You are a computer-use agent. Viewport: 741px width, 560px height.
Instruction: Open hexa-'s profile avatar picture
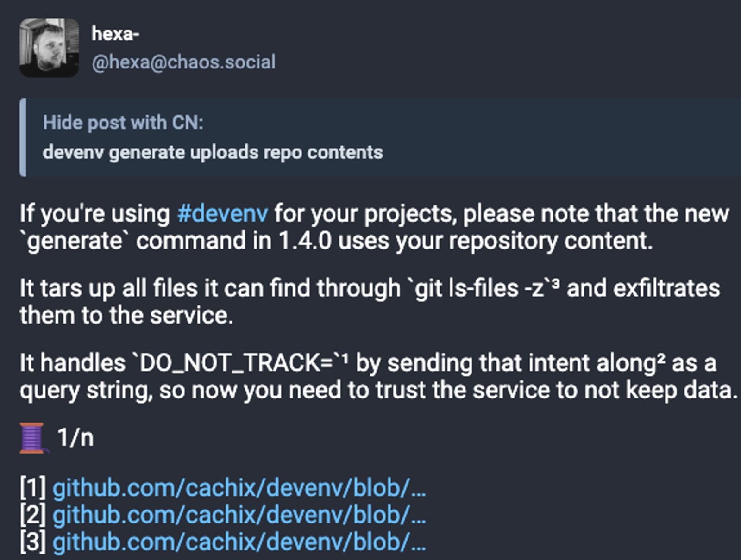pyautogui.click(x=49, y=48)
